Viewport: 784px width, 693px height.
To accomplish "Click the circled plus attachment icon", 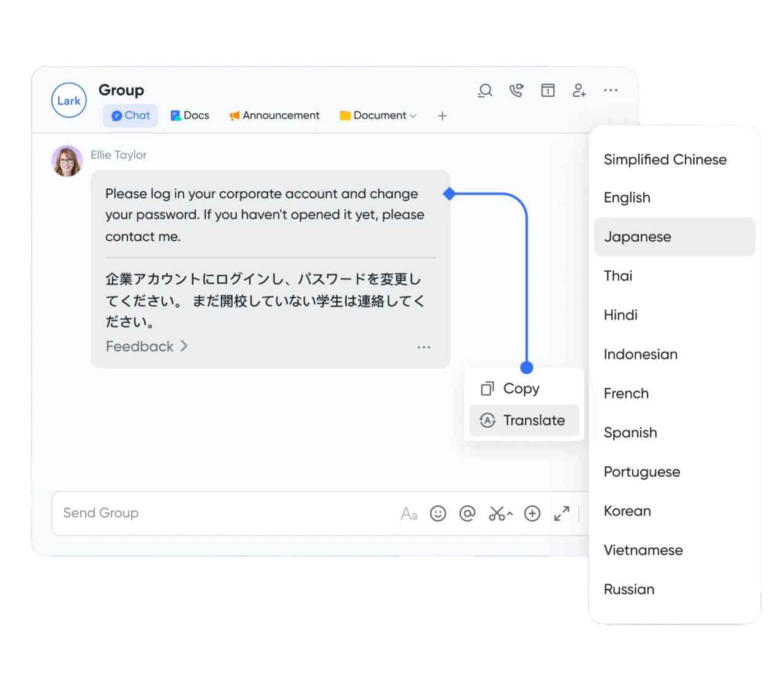I will [532, 513].
